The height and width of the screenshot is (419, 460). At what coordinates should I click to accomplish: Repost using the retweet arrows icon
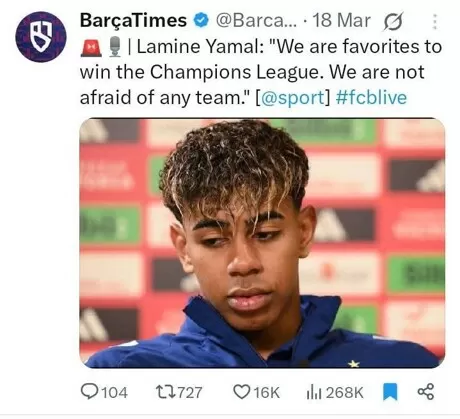[166, 392]
